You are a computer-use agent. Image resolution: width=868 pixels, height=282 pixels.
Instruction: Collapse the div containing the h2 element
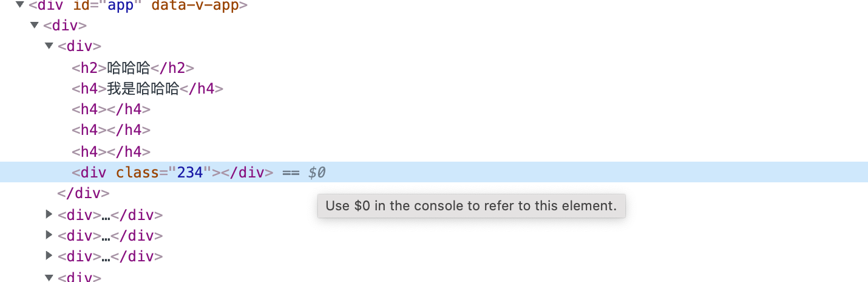[x=49, y=46]
